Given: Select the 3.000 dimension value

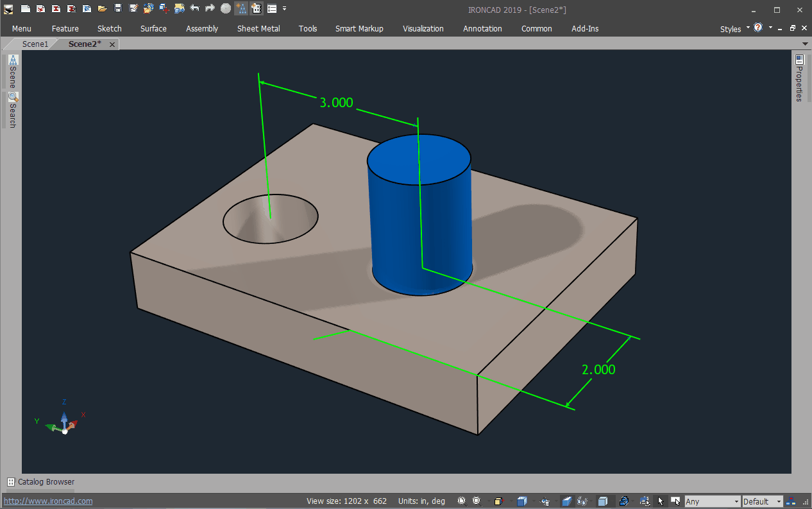Looking at the screenshot, I should [x=336, y=102].
